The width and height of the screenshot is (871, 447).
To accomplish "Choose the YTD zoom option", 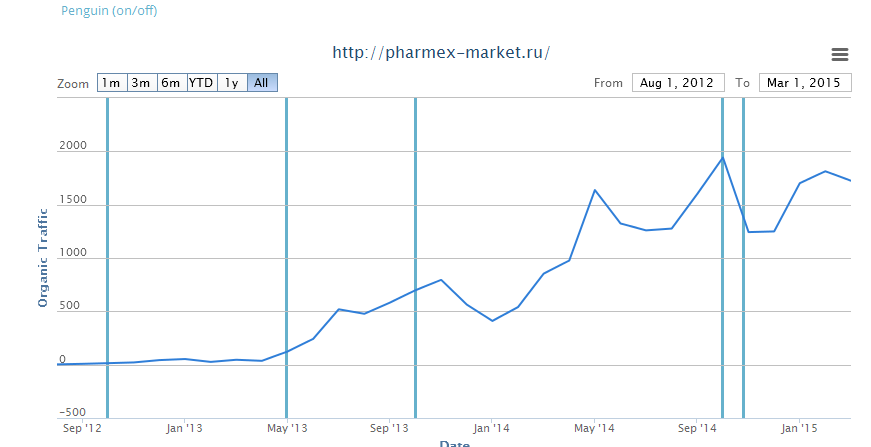I will point(201,83).
